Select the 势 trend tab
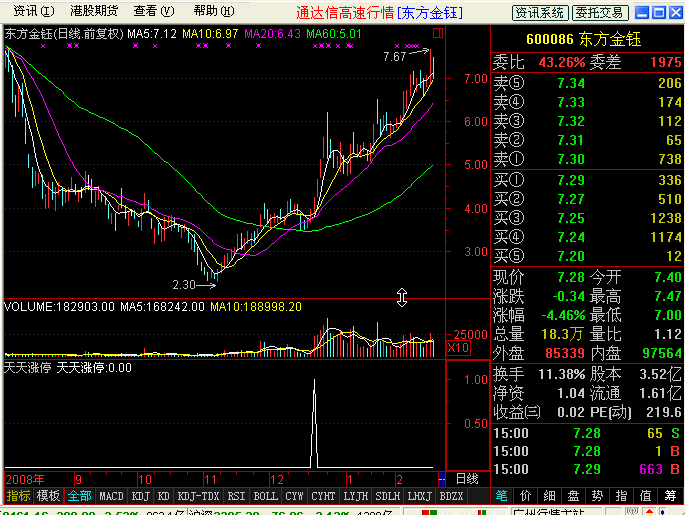The width and height of the screenshot is (685, 515). pyautogui.click(x=598, y=496)
